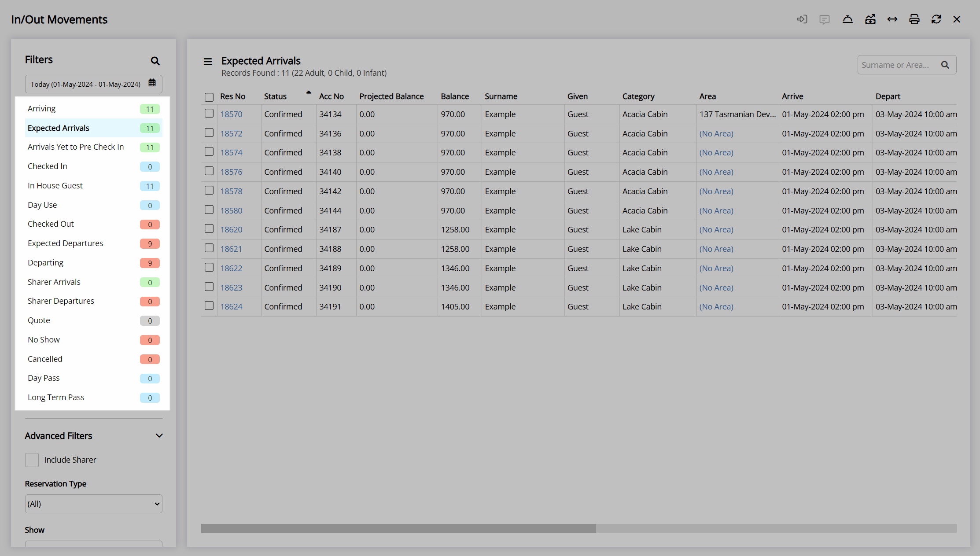
Task: Open reservation 18622 link
Action: coord(231,268)
